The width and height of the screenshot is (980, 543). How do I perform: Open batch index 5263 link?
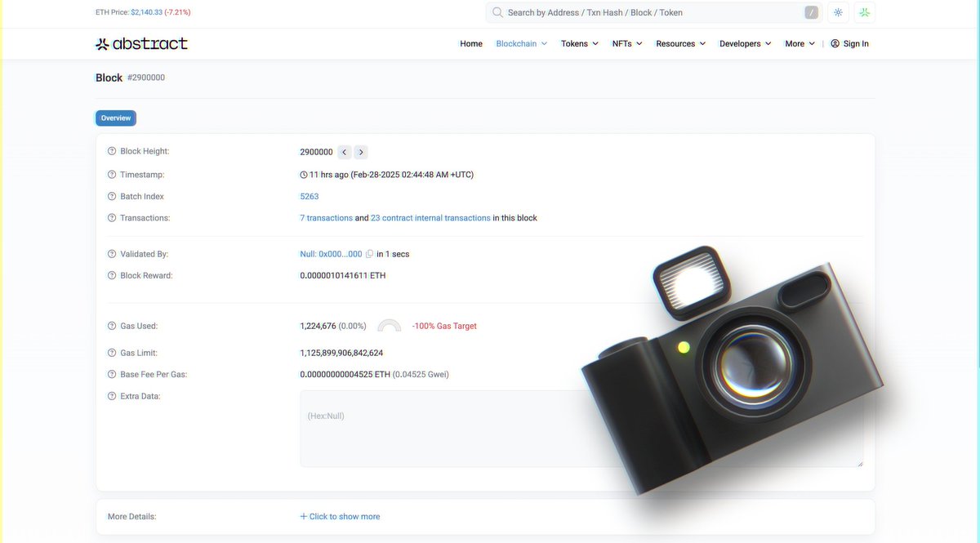[x=310, y=197]
